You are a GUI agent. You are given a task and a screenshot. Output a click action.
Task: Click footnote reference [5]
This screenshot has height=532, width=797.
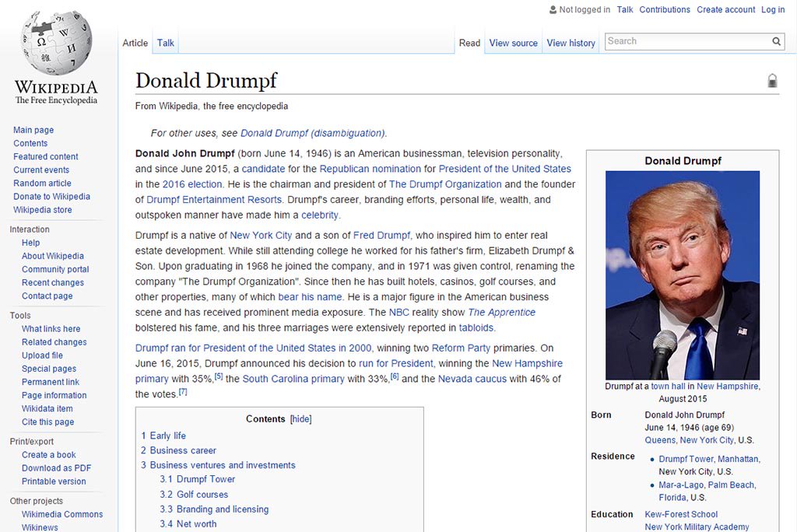click(x=219, y=376)
